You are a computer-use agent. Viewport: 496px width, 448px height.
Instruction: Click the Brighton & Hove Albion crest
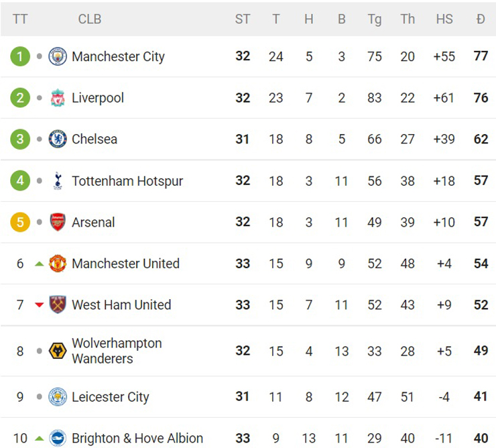pyautogui.click(x=58, y=439)
